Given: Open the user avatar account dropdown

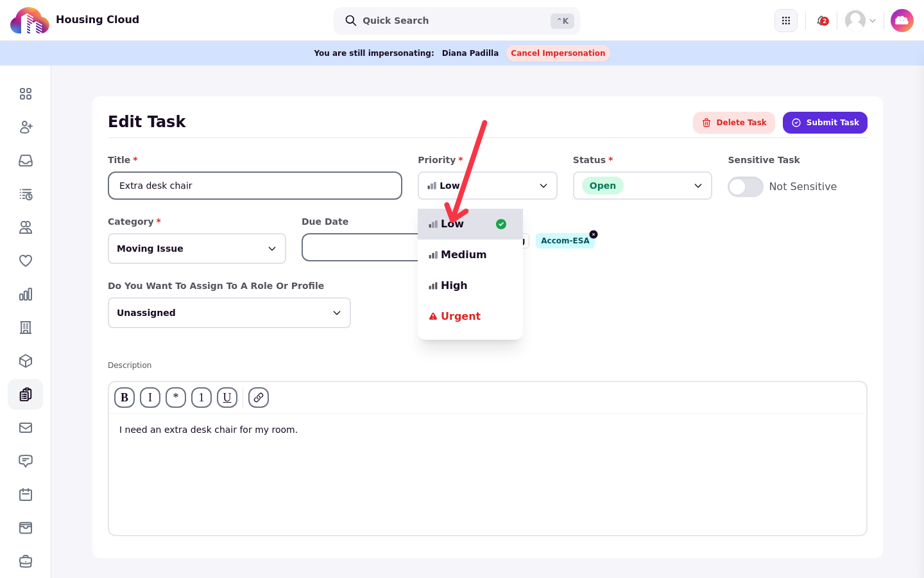Looking at the screenshot, I should click(860, 21).
